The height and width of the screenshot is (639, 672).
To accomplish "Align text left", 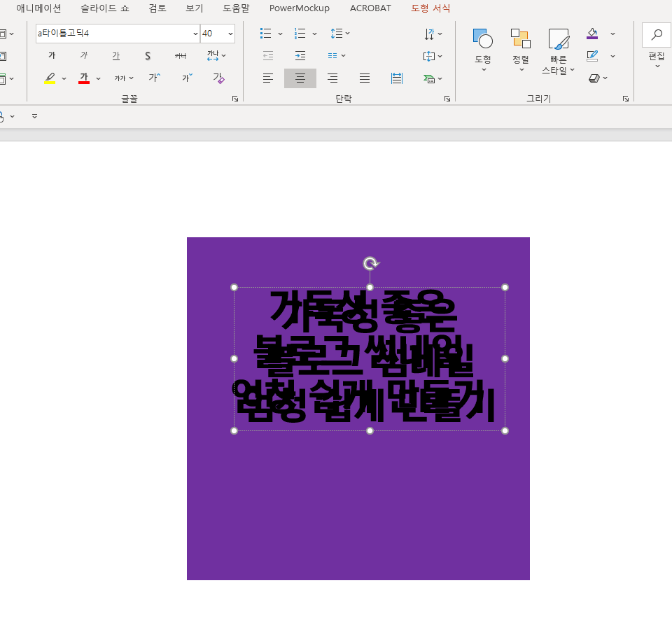I will tap(268, 78).
